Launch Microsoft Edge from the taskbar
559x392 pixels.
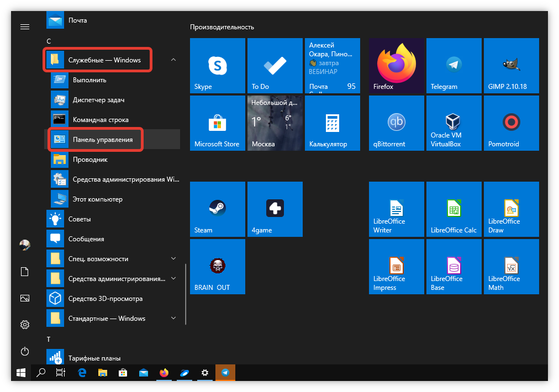pos(82,373)
